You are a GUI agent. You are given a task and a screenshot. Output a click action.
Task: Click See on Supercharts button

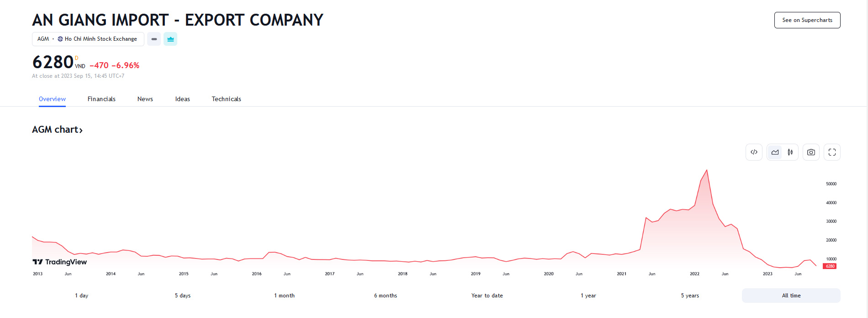click(807, 20)
